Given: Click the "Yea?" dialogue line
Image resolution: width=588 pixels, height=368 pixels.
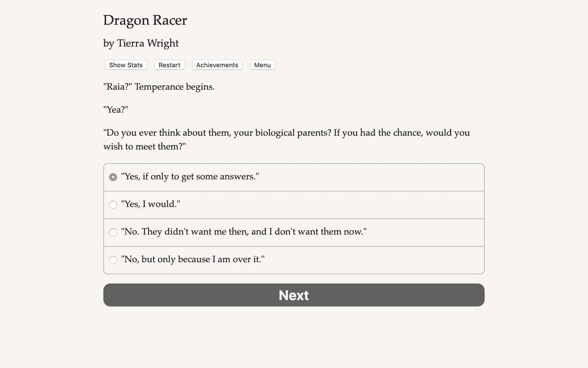Looking at the screenshot, I should pos(116,109).
